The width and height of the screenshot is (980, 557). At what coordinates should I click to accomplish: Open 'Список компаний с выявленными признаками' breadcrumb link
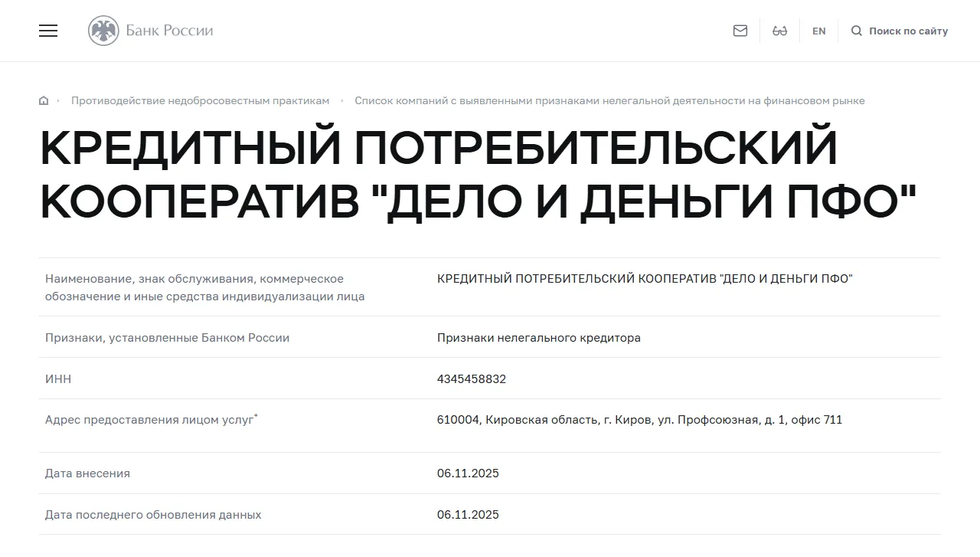click(609, 100)
